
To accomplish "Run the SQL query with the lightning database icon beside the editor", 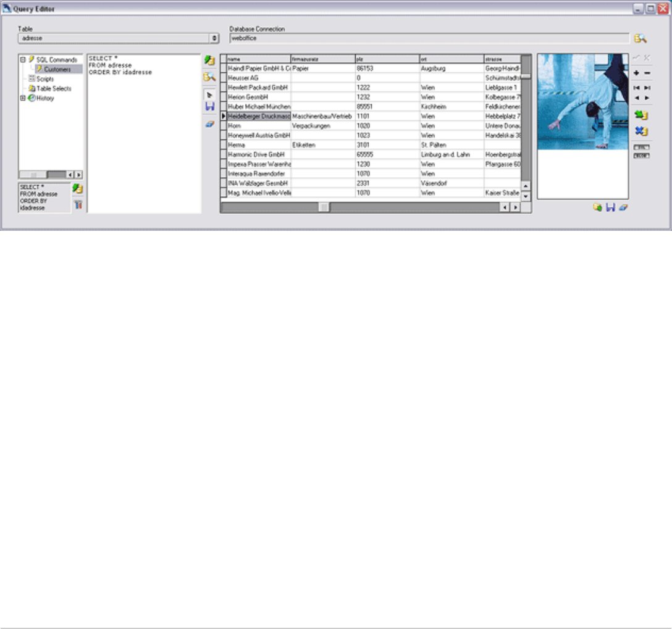I will click(209, 60).
